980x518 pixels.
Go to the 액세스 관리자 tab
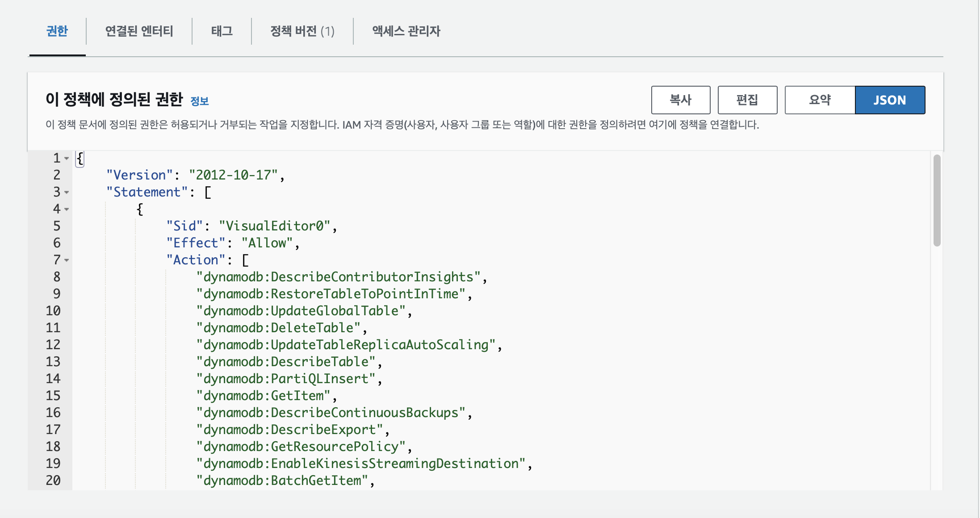[x=406, y=31]
